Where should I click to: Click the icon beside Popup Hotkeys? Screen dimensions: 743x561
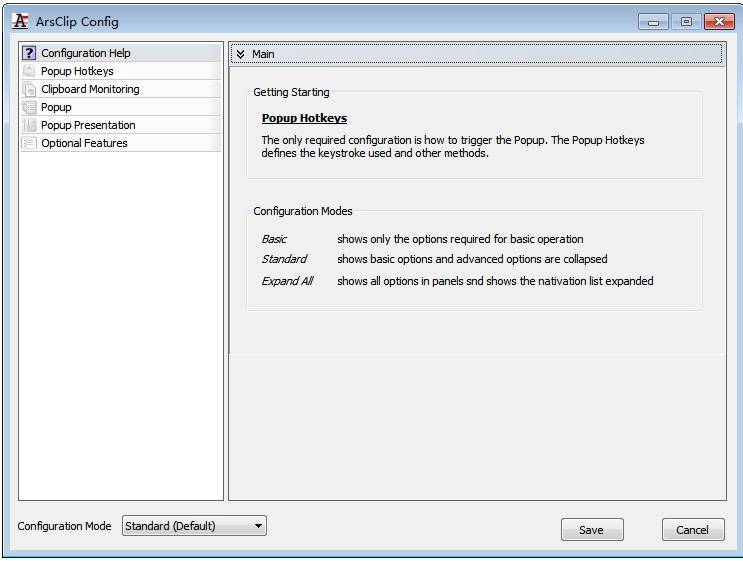(29, 71)
